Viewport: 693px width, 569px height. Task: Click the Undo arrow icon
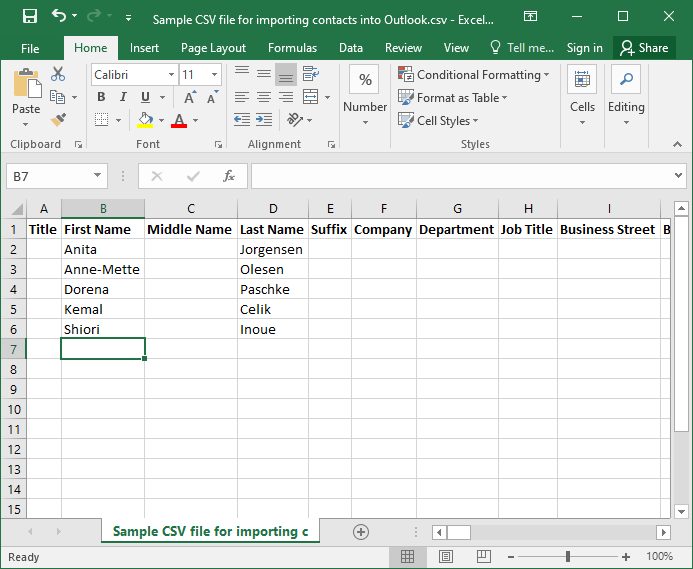point(59,16)
